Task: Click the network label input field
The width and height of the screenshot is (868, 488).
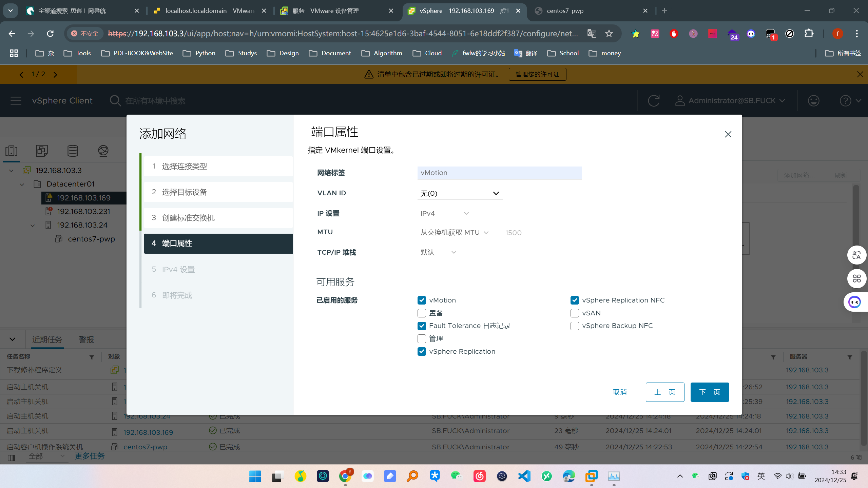Action: click(499, 173)
